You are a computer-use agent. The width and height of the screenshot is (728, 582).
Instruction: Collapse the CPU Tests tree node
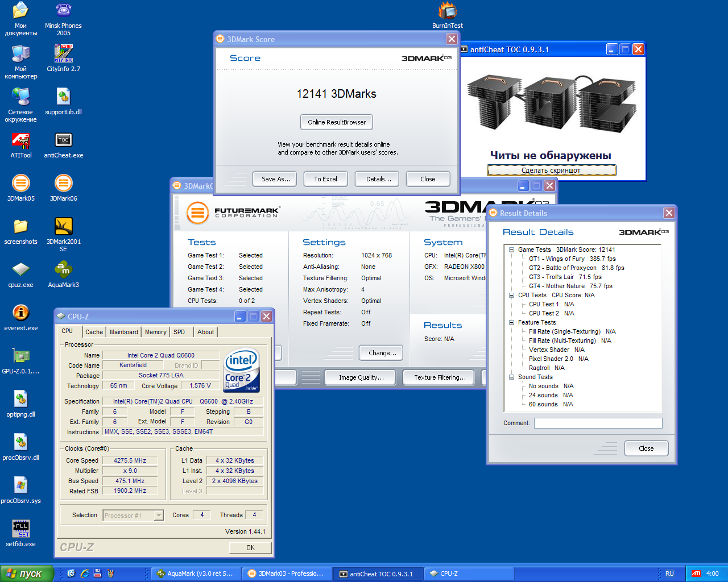coord(511,295)
